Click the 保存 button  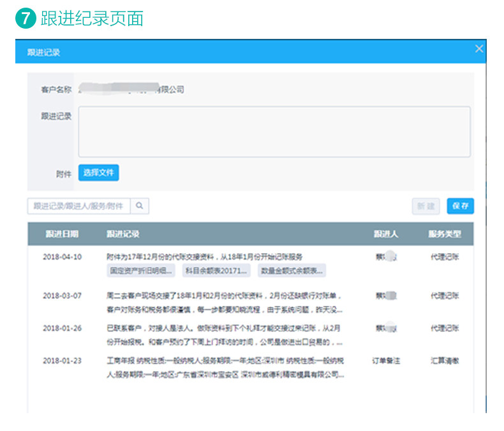[x=460, y=206]
